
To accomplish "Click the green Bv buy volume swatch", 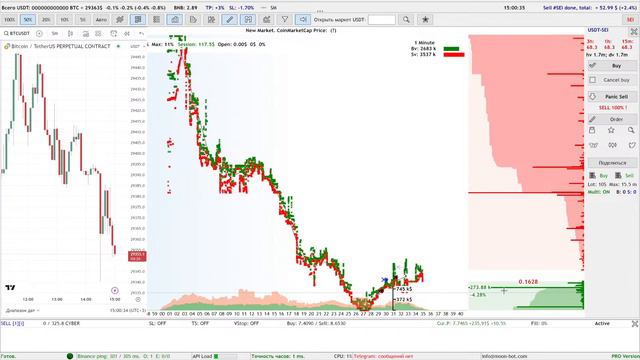I will click(451, 49).
